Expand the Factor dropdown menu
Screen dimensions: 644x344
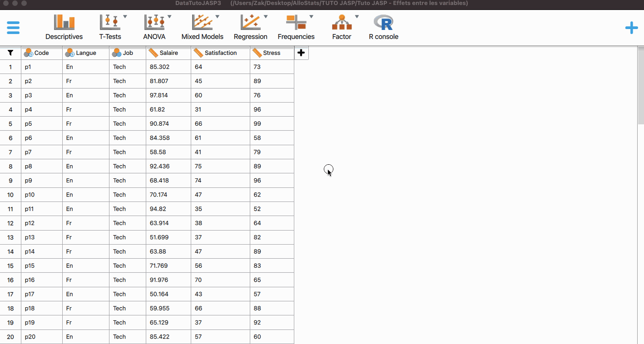point(357,17)
